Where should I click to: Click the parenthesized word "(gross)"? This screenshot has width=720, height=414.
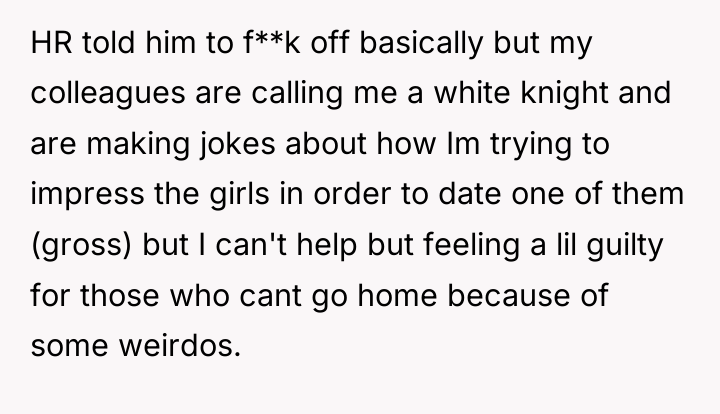[x=81, y=247]
